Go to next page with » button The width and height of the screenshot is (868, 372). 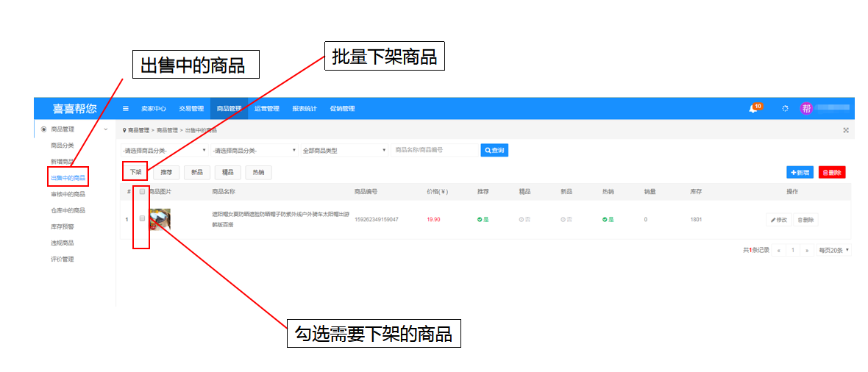(x=807, y=250)
